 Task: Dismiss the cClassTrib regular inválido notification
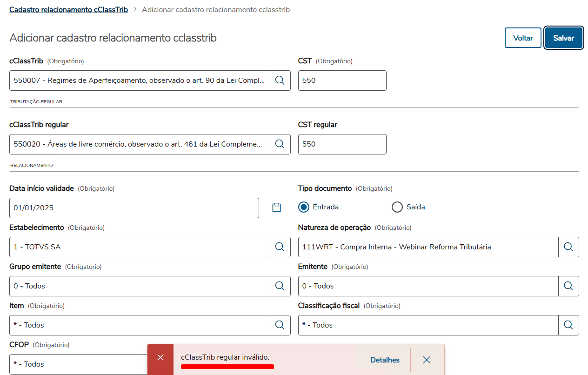coord(427,360)
